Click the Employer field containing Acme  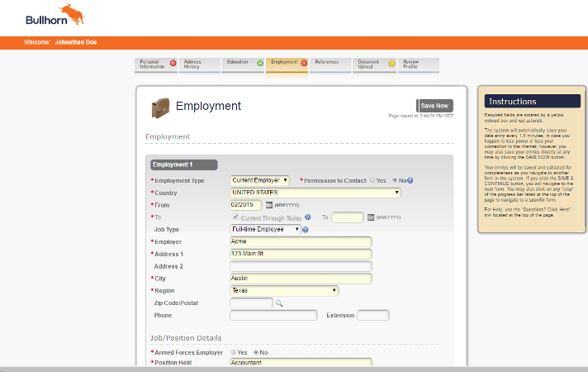click(301, 241)
